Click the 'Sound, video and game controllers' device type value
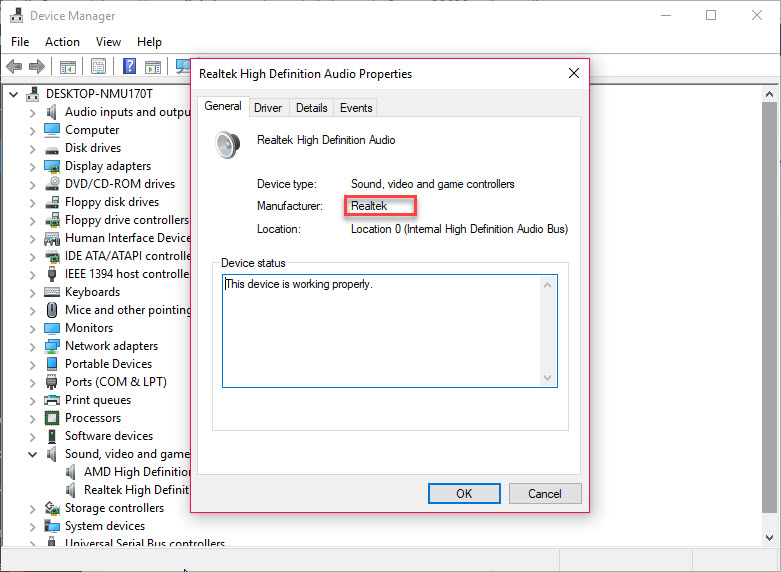 (433, 184)
